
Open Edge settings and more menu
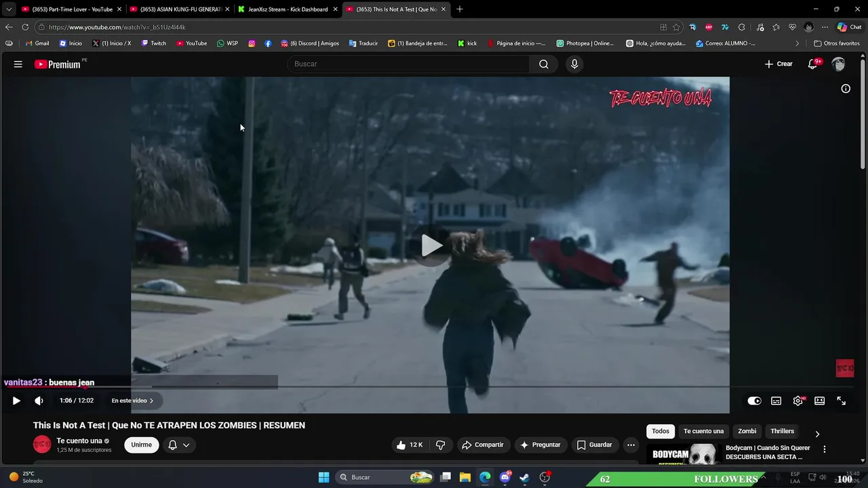point(825,27)
